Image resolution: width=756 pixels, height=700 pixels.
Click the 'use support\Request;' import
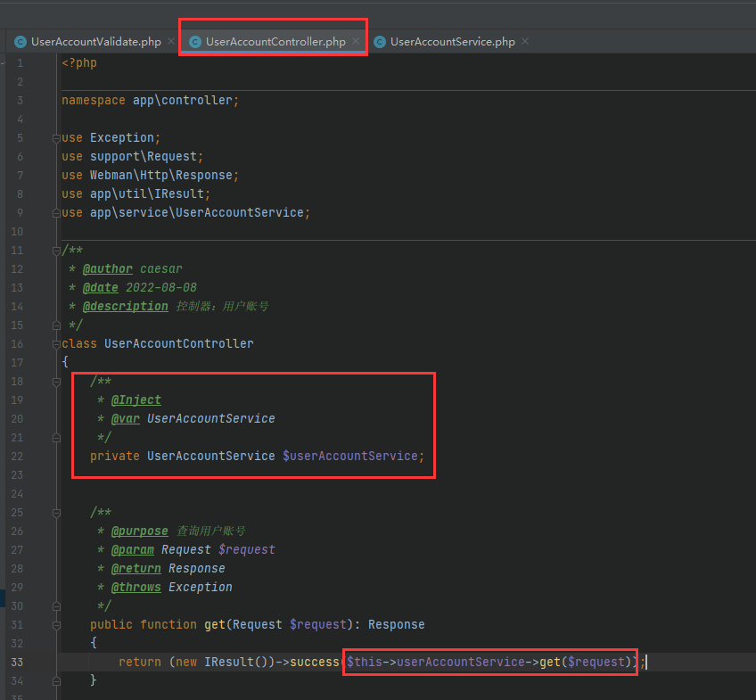tap(133, 156)
